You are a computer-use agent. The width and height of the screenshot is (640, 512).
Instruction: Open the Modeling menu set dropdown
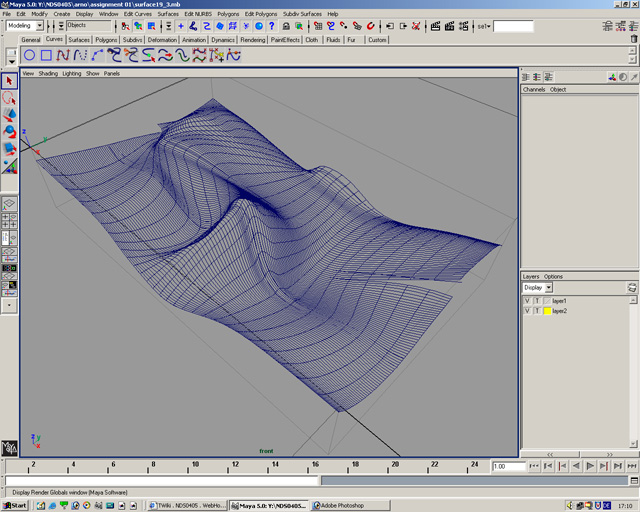39,26
